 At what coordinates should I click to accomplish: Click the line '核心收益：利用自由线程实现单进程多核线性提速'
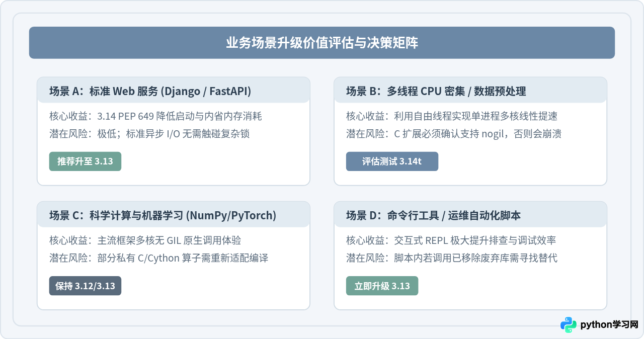tap(452, 116)
